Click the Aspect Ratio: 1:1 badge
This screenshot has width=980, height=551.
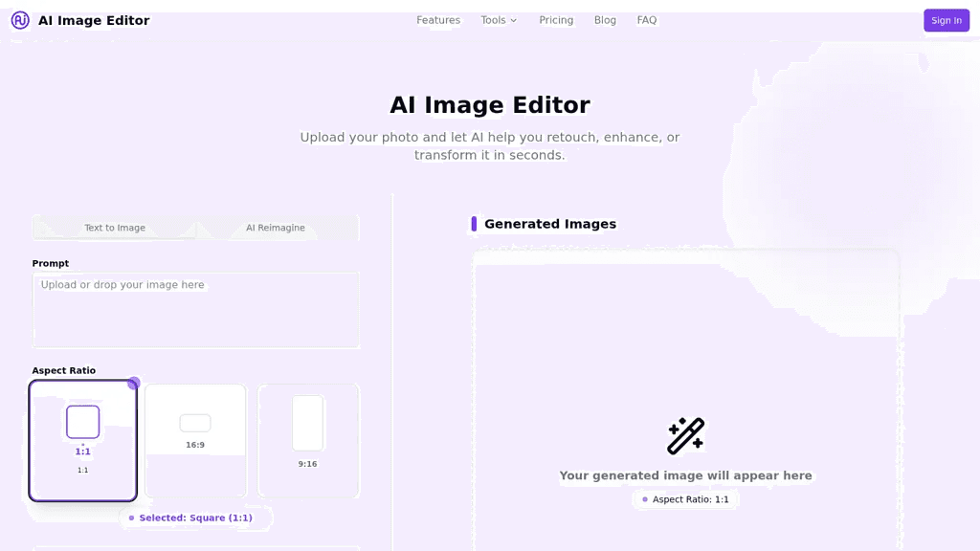(x=685, y=499)
